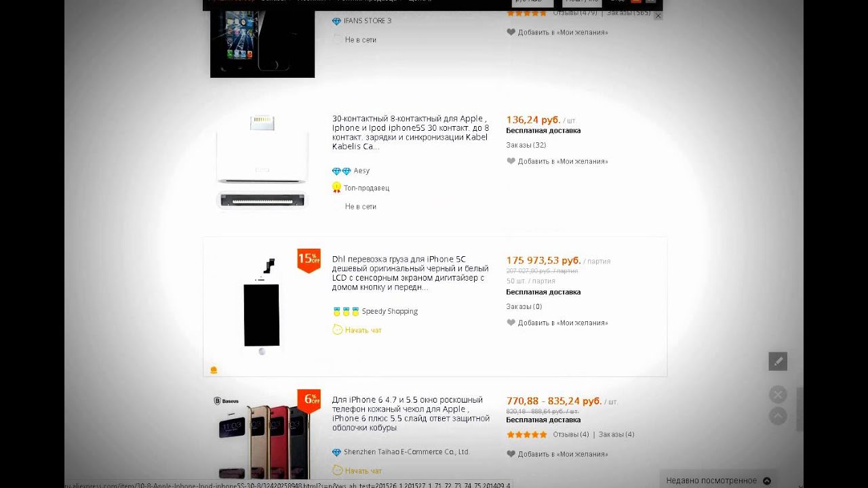The image size is (868, 488).
Task: Open the iPhone 5C LCD screen thumbnail
Action: (x=262, y=306)
